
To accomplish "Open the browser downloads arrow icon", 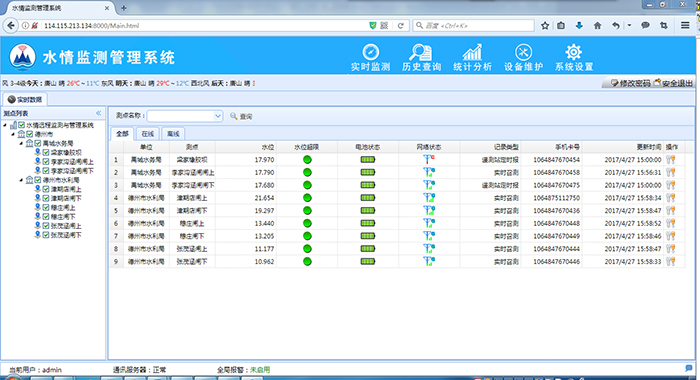I will point(579,26).
